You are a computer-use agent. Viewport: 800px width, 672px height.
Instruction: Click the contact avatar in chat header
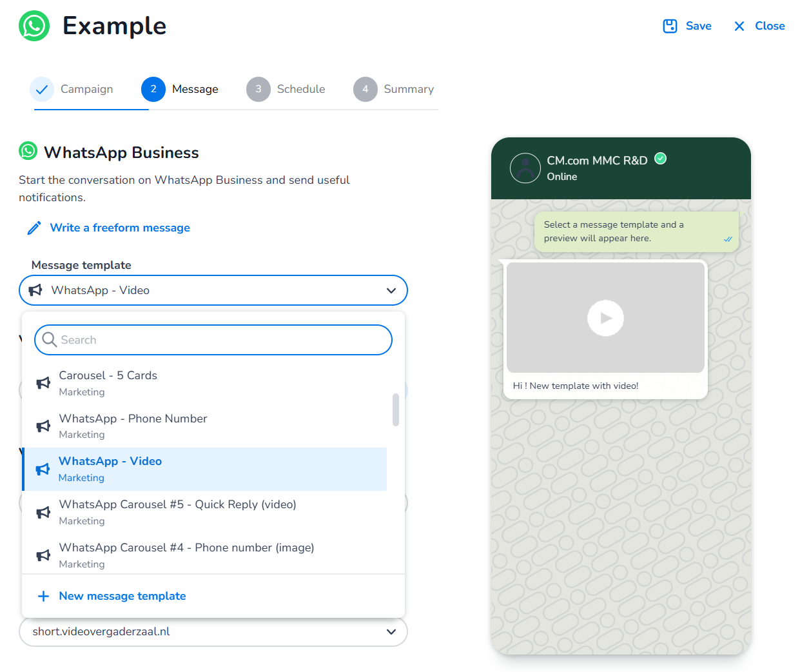525,168
